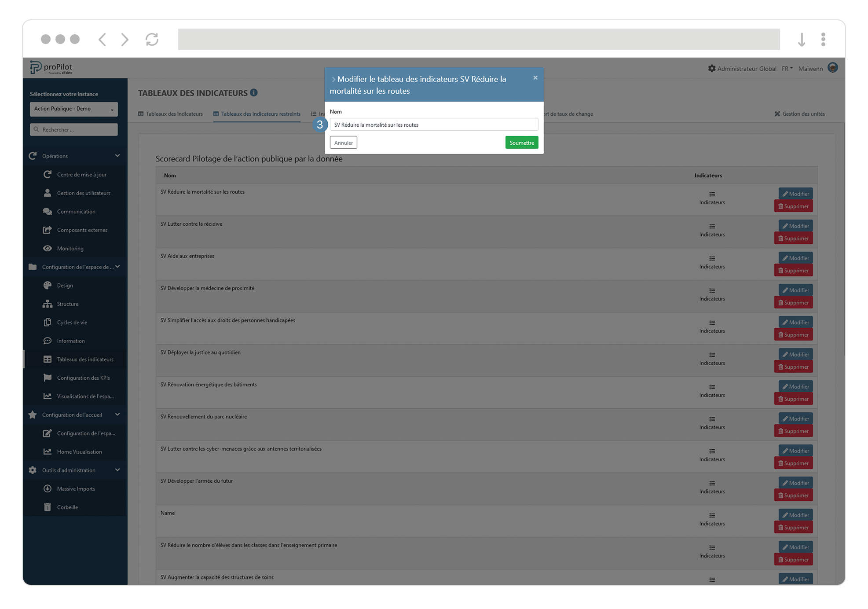Collapse the Opérations sidebar section
Screen dimensions: 868x609
click(x=117, y=156)
